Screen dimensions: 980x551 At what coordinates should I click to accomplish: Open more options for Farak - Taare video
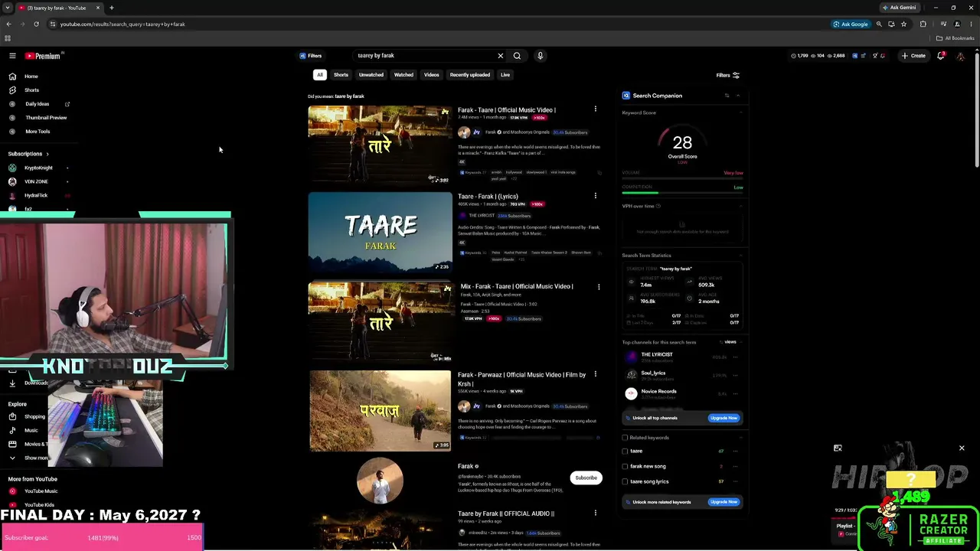[595, 109]
